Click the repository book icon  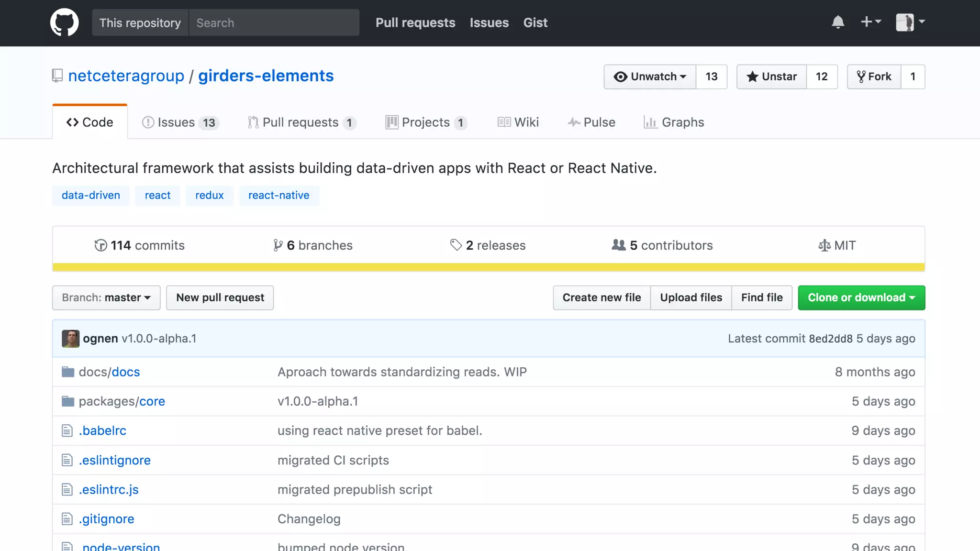(57, 76)
